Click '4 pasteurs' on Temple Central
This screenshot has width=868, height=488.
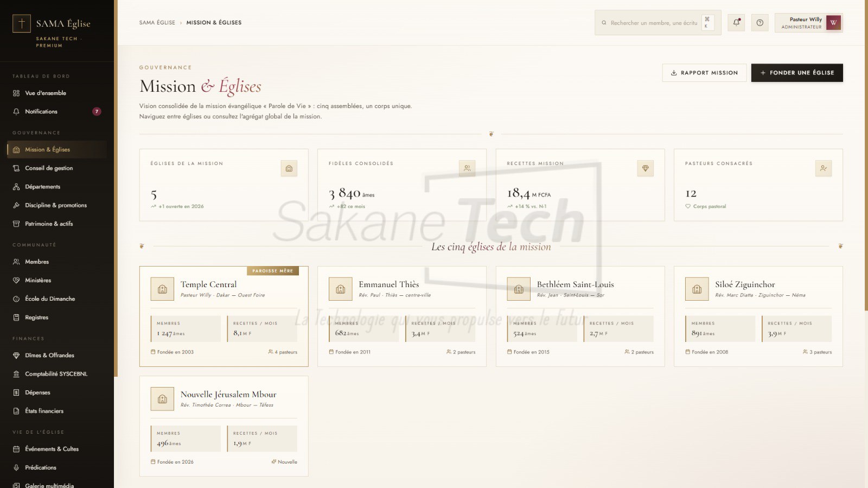[283, 352]
